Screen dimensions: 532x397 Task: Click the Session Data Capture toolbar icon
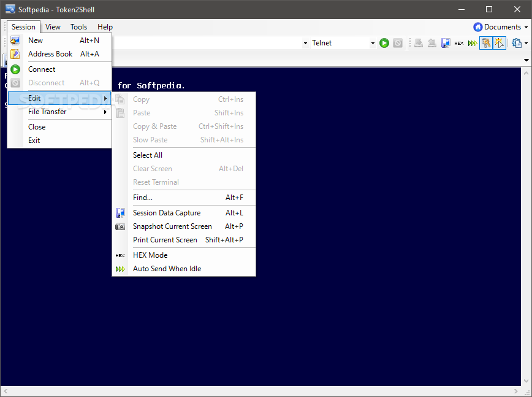[446, 43]
